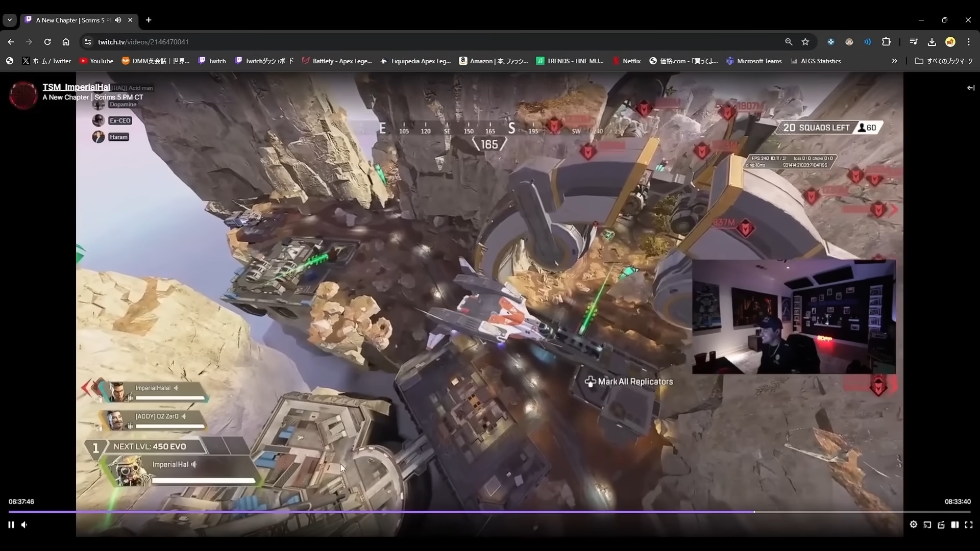Screen dimensions: 980x551
Task: Click the video seek progress bar
Action: (490, 512)
